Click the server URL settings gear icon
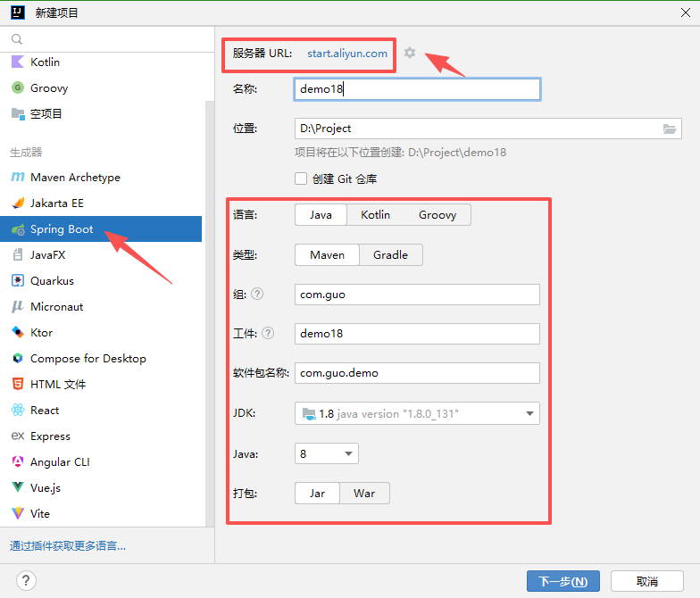The width and height of the screenshot is (700, 598). [x=410, y=53]
